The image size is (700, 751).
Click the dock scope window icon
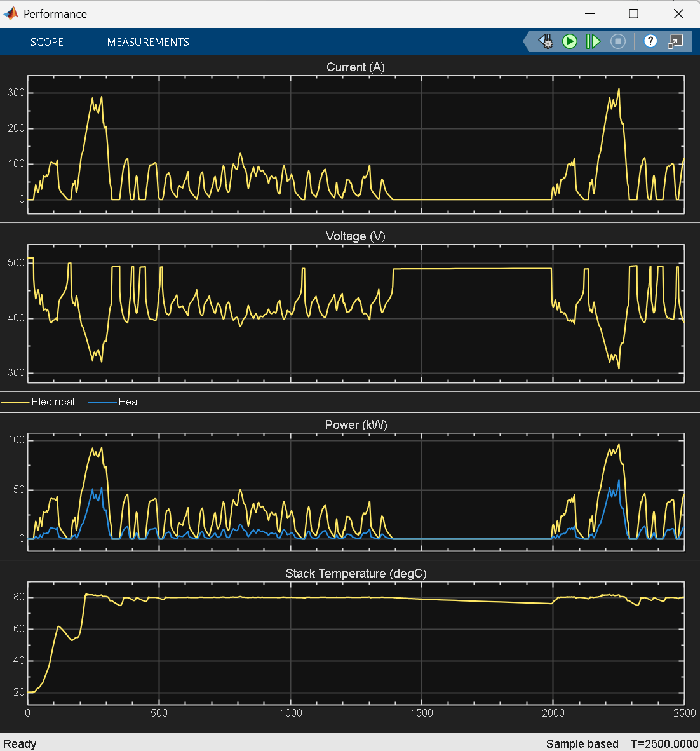[675, 42]
